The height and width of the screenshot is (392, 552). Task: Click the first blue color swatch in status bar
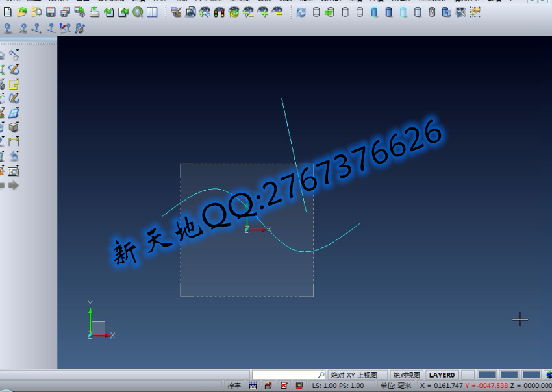(487, 375)
